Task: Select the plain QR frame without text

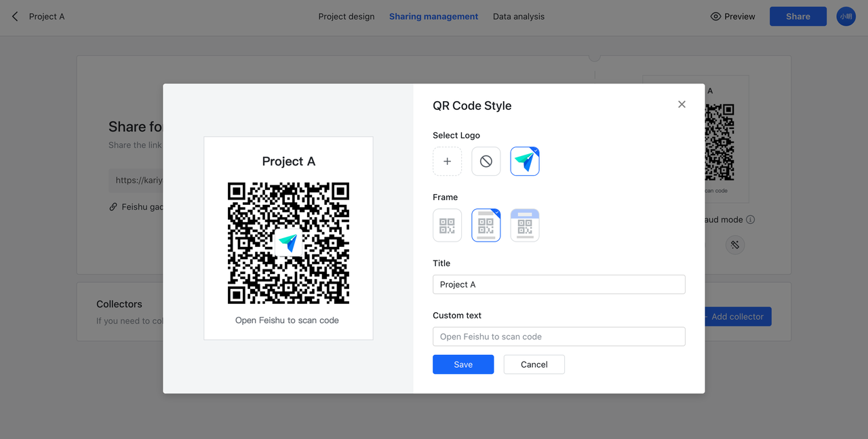Action: pyautogui.click(x=448, y=225)
